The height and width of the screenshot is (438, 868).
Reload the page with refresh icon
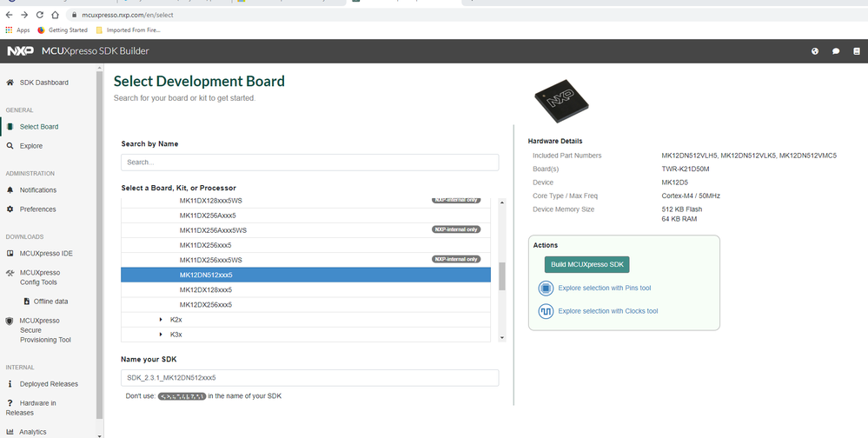coord(39,15)
